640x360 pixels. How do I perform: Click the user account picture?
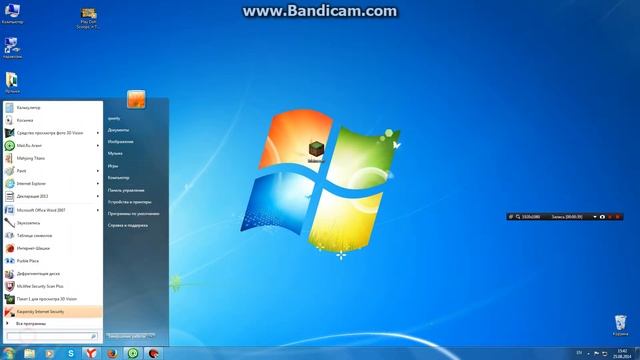pyautogui.click(x=136, y=99)
